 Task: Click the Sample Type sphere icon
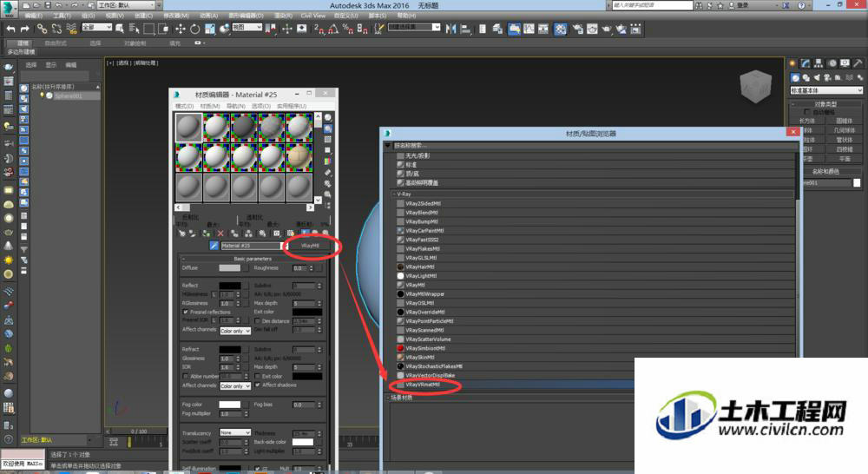pyautogui.click(x=328, y=118)
